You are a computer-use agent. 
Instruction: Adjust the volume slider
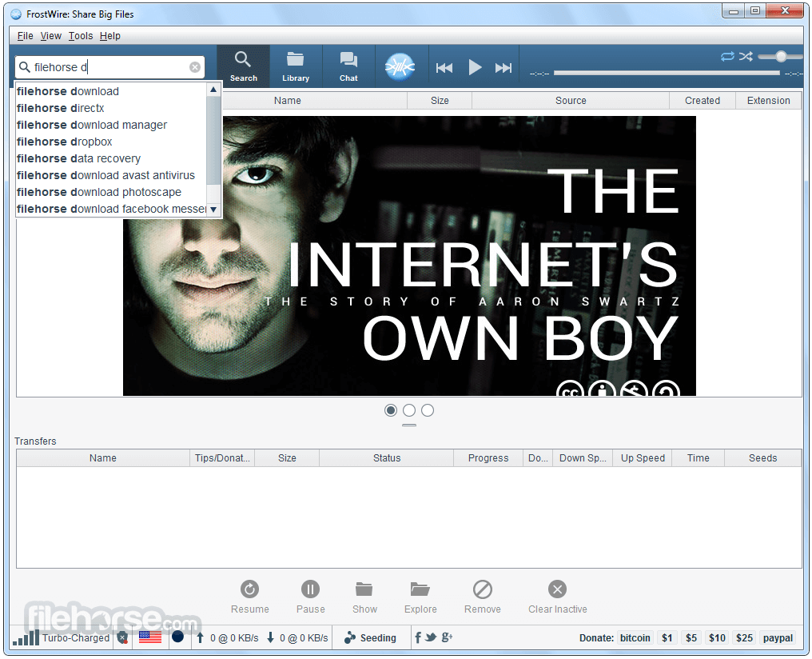pyautogui.click(x=780, y=57)
